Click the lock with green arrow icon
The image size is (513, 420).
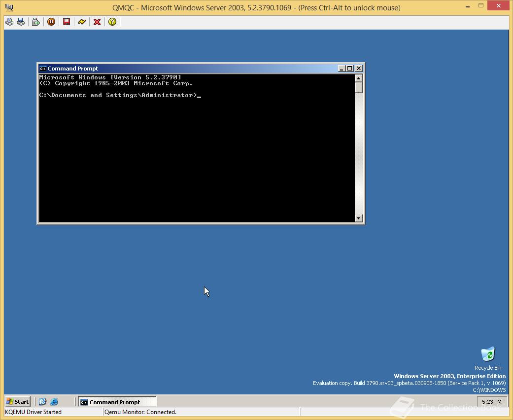click(35, 22)
